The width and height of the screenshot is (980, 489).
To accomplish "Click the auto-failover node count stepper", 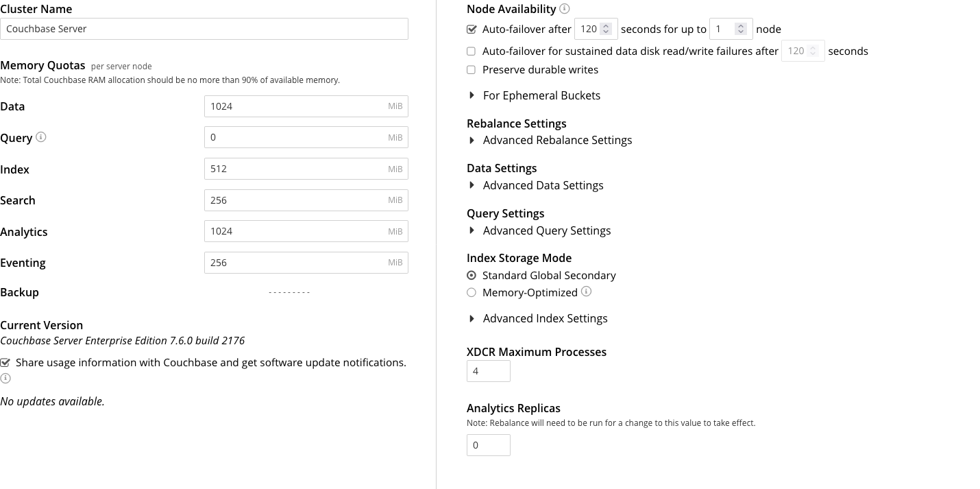I will coord(740,29).
